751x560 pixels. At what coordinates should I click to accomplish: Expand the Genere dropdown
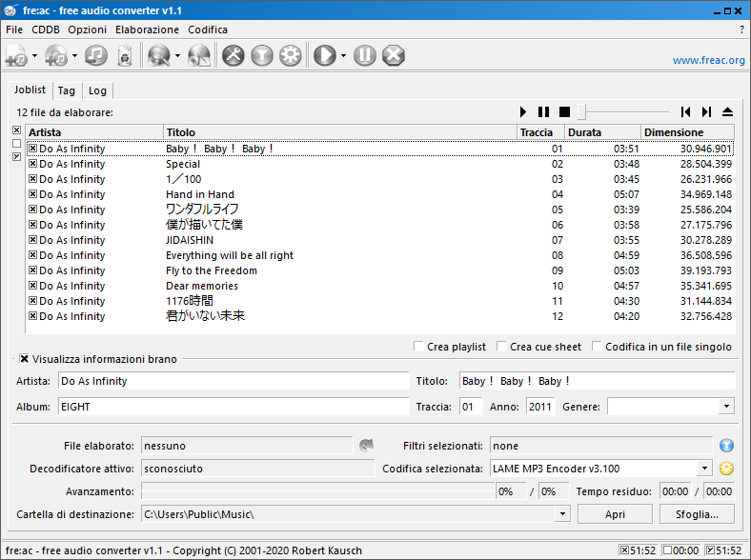coord(726,407)
